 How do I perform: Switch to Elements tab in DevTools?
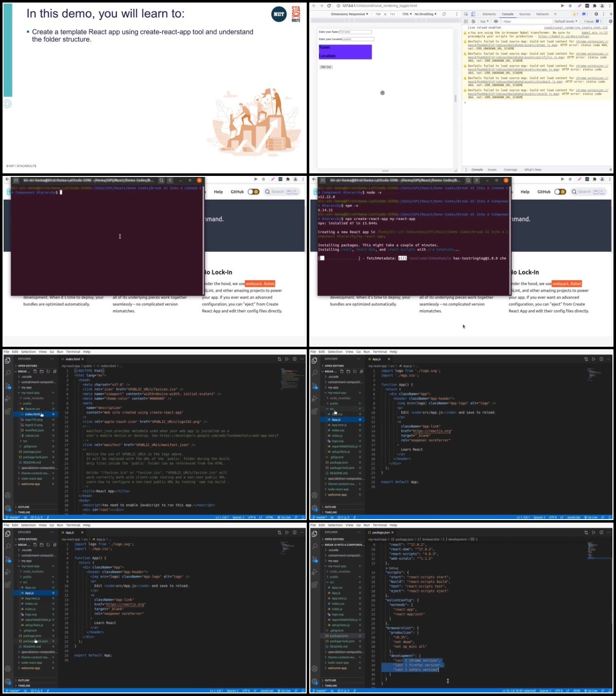point(489,14)
